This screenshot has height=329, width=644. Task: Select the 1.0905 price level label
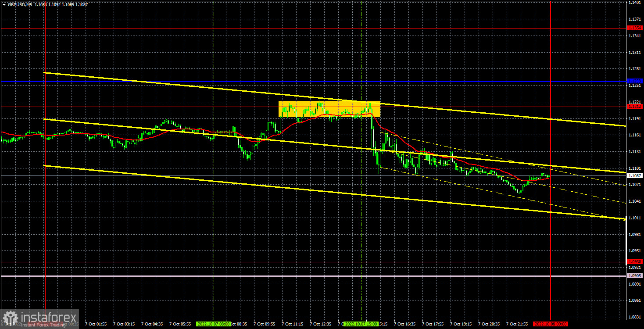[635, 276]
